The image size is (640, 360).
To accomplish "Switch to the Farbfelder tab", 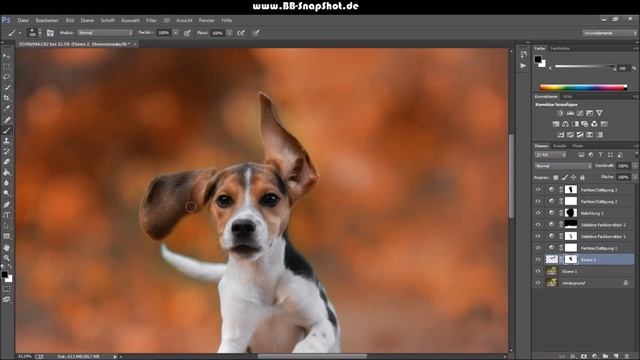I will click(560, 49).
